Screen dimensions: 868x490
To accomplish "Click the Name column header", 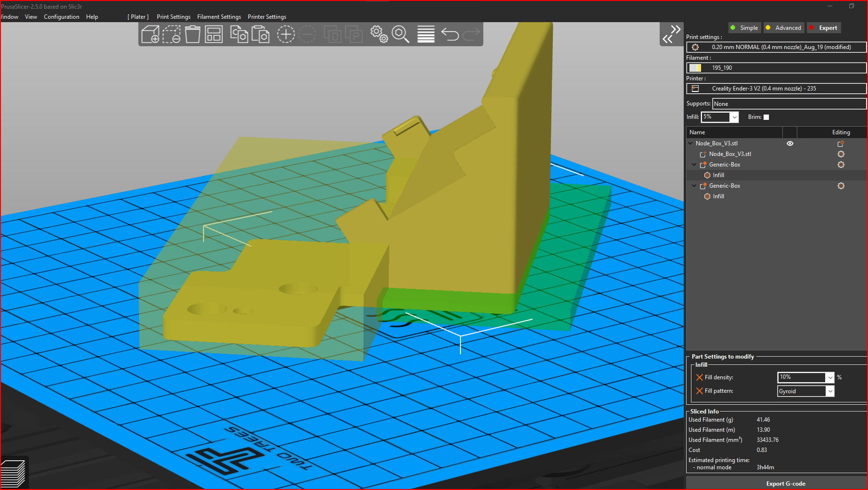I will pos(734,132).
